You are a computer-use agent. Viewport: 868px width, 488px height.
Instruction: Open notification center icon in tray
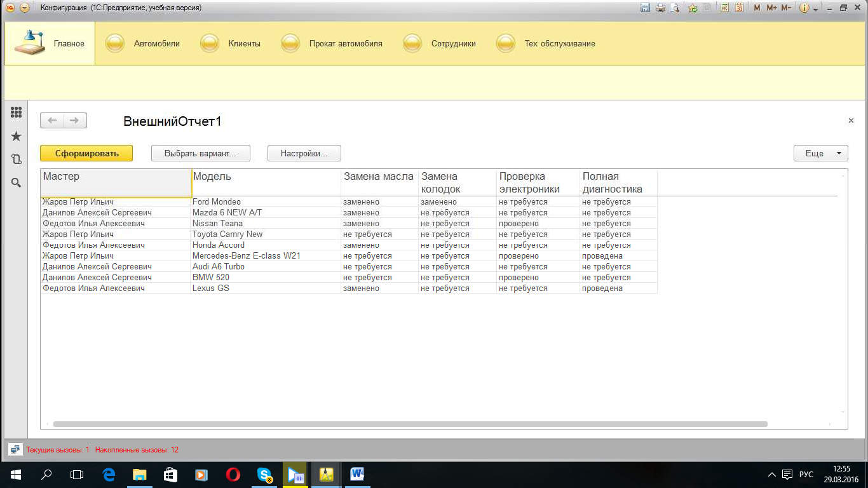(787, 475)
